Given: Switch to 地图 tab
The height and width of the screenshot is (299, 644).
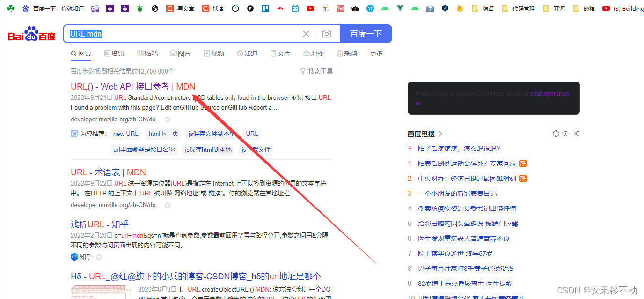Looking at the screenshot, I should 314,53.
